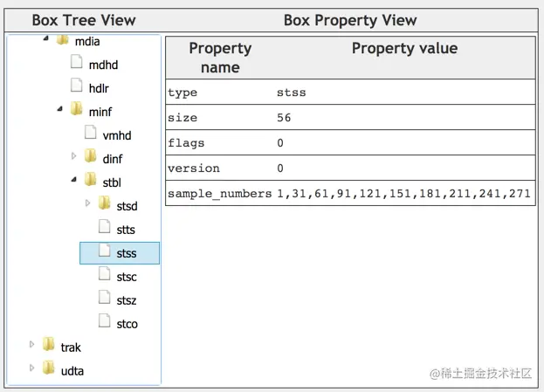This screenshot has width=544, height=392.
Task: Collapse the stbl tree node
Action: pyautogui.click(x=73, y=179)
